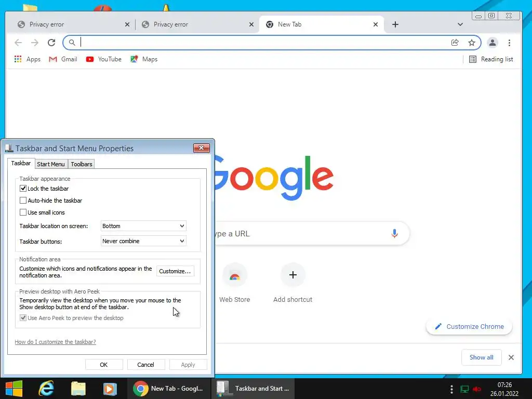Click Customize... notification area button
The height and width of the screenshot is (399, 532).
pyautogui.click(x=175, y=271)
